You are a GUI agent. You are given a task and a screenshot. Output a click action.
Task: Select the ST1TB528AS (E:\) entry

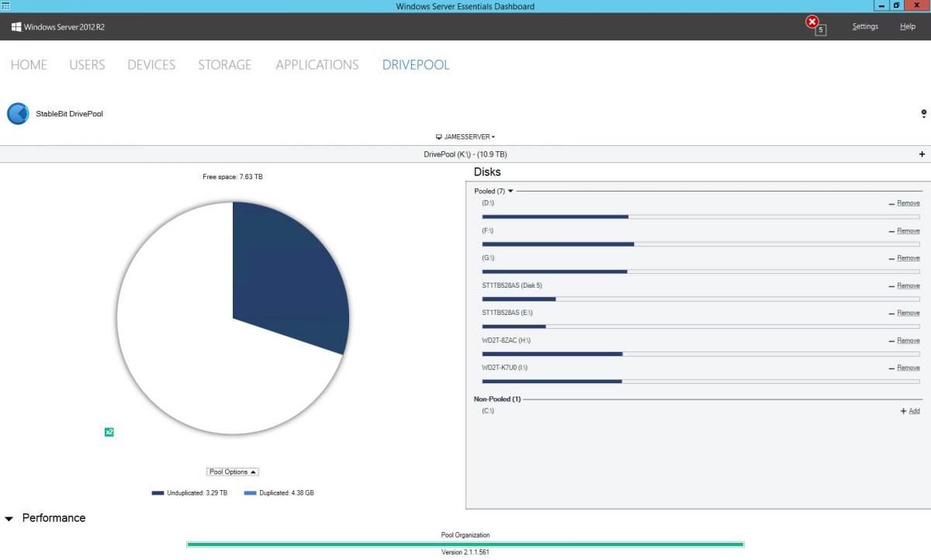507,313
